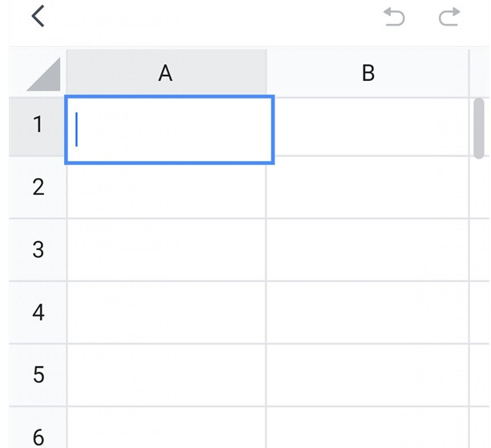
Task: Tap the back arrow icon
Action: click(38, 16)
